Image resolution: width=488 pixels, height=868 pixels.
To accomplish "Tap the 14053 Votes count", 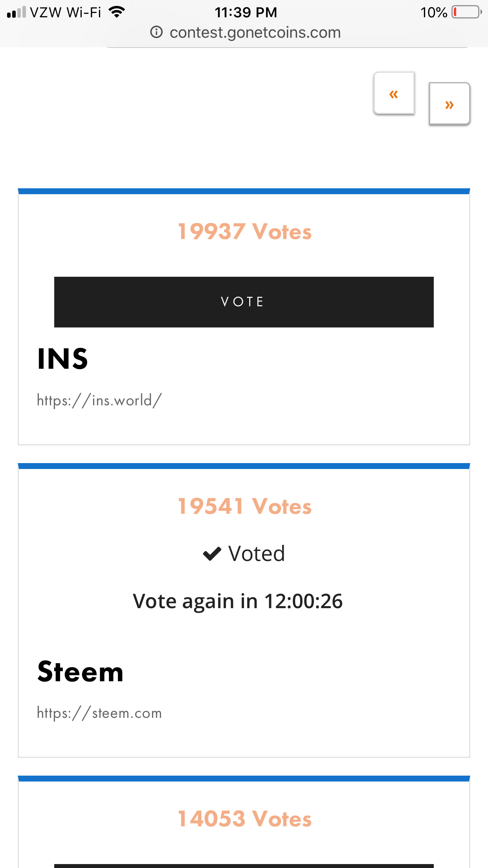I will click(244, 818).
